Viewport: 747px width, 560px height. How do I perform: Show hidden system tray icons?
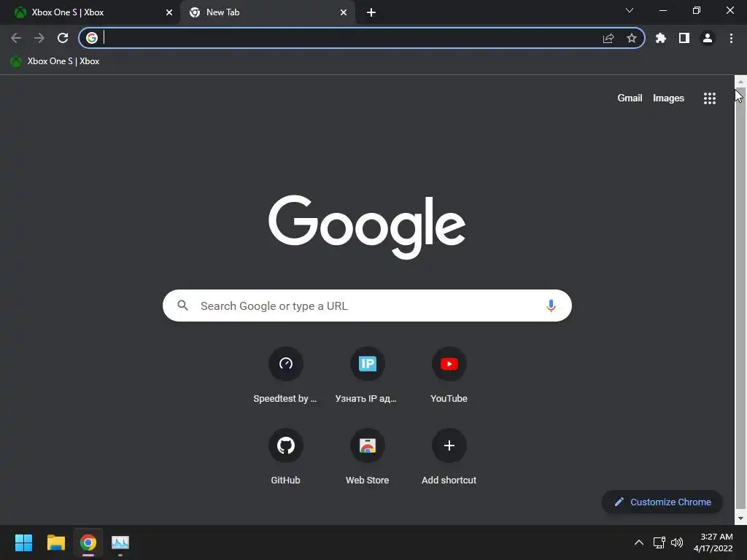(639, 542)
